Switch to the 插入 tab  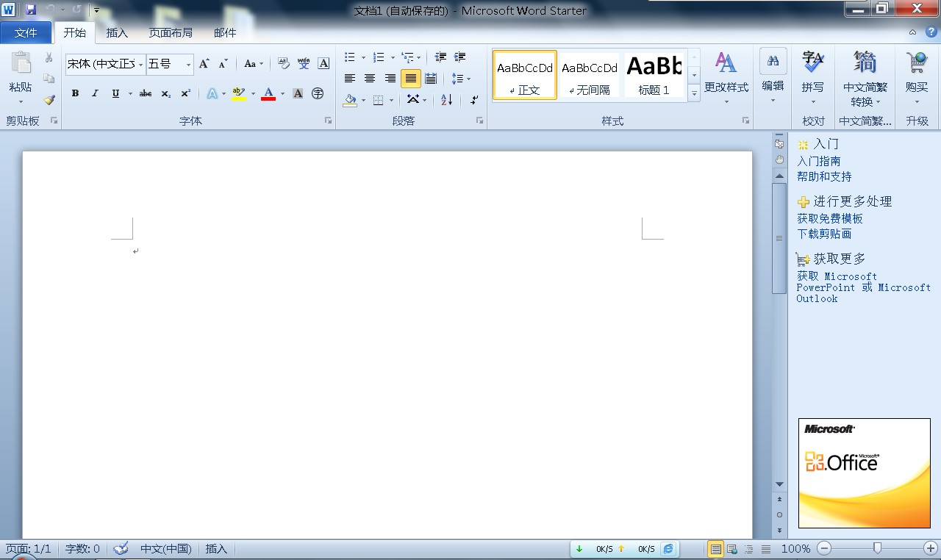(117, 32)
